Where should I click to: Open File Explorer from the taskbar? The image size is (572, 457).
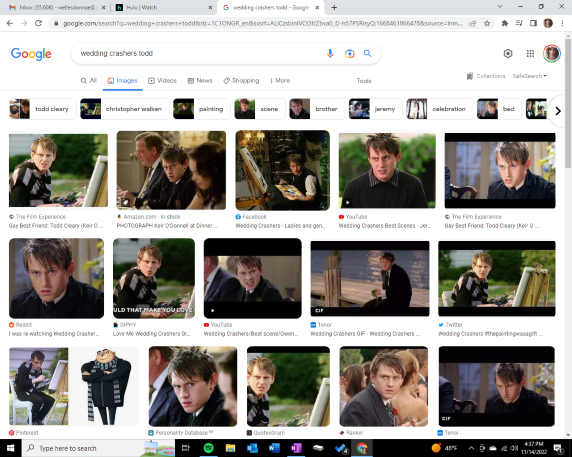point(230,448)
